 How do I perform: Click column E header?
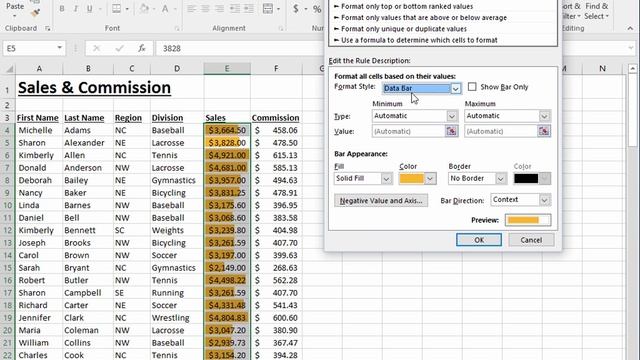click(227, 69)
